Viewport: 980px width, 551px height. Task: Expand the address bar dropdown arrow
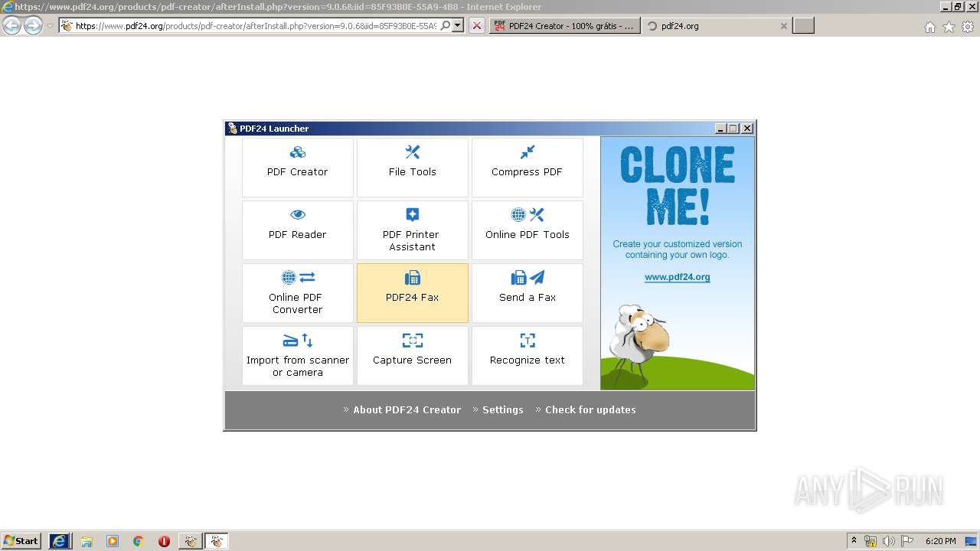tap(458, 25)
